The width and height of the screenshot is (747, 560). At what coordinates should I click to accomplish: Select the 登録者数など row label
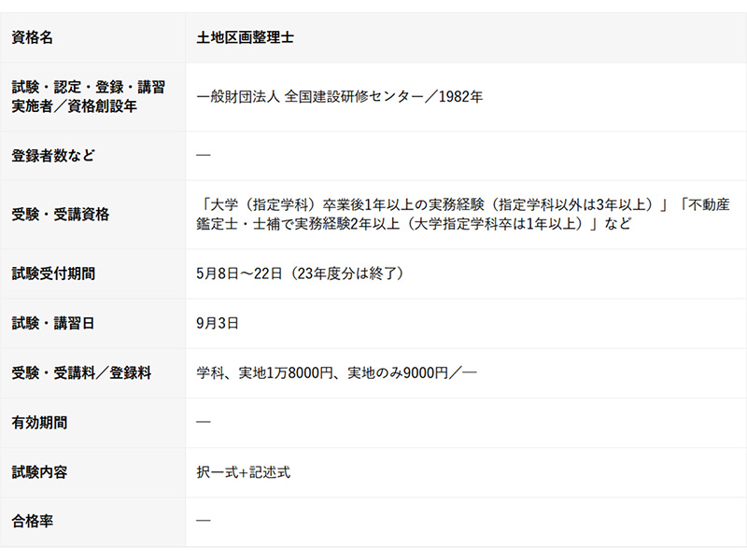[53, 155]
